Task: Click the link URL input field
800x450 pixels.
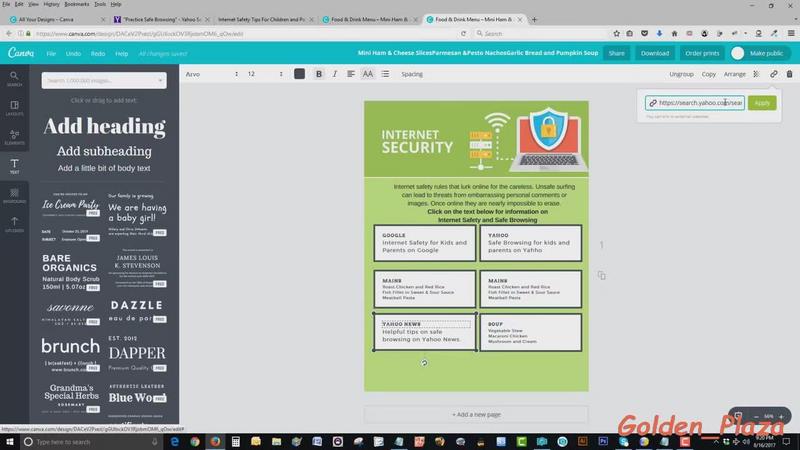Action: coord(695,103)
